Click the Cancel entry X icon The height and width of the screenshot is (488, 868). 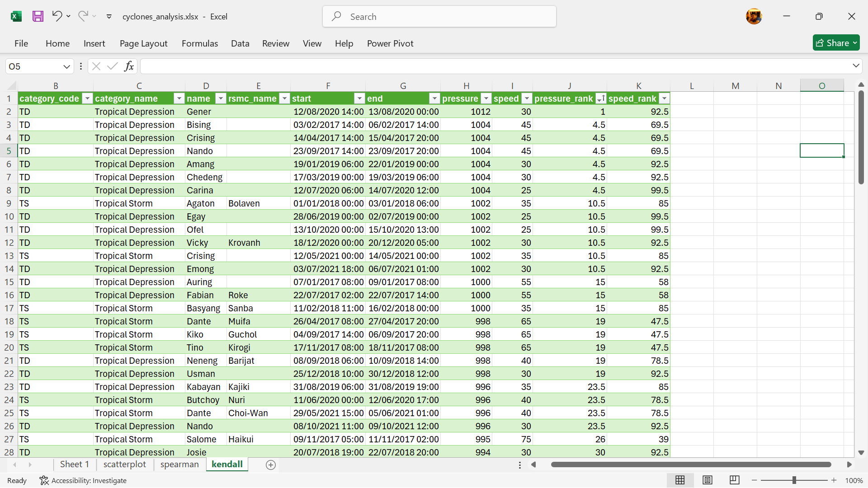[x=96, y=66]
